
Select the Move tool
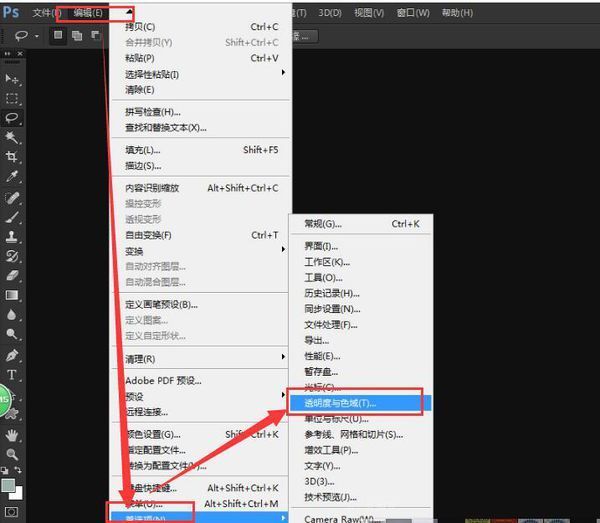click(x=12, y=79)
